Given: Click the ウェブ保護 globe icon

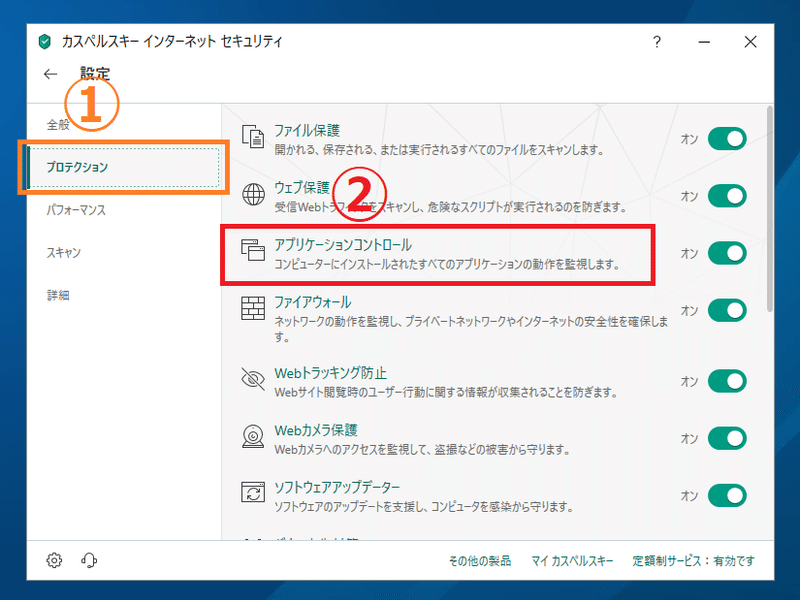Looking at the screenshot, I should (x=254, y=194).
